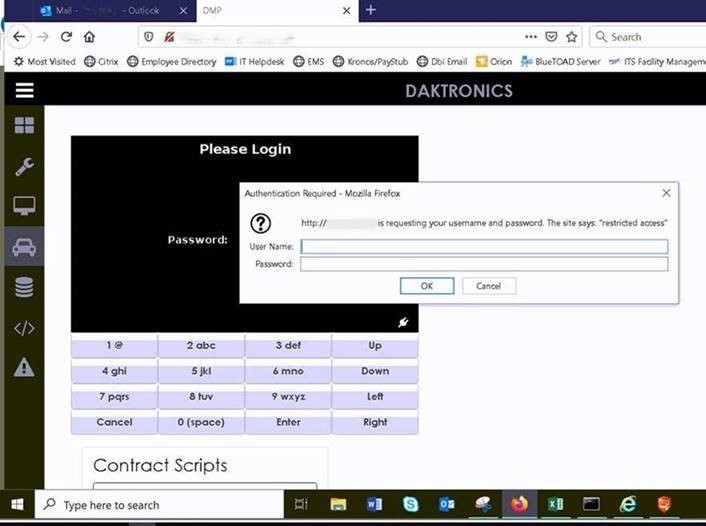Click the Firefox Search box
This screenshot has height=526, width=706.
point(648,36)
